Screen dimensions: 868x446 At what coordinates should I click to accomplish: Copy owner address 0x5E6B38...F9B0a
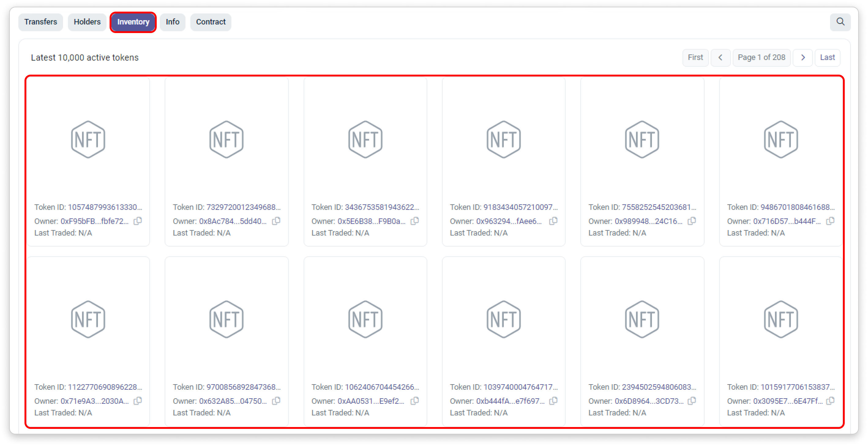[x=414, y=221]
